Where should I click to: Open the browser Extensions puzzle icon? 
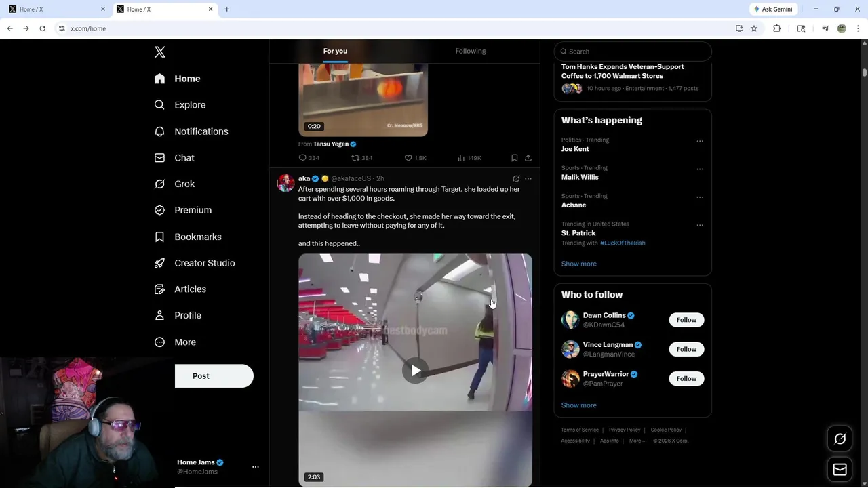click(777, 28)
